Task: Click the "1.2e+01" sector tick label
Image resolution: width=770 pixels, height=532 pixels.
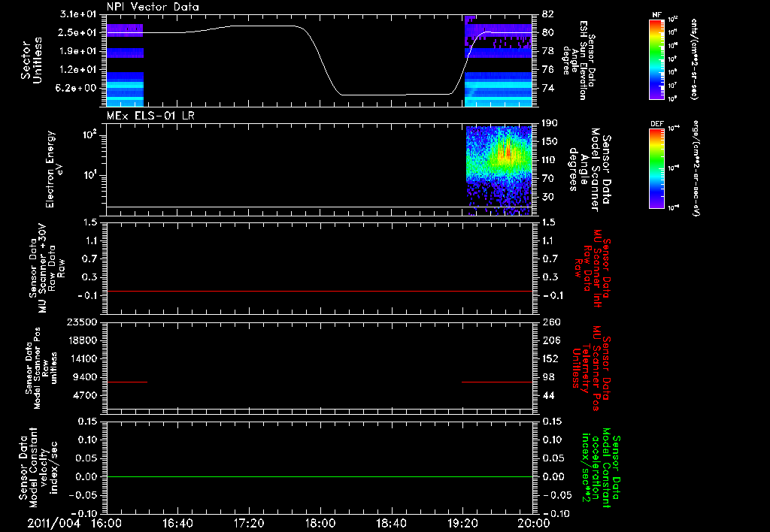Action: pyautogui.click(x=78, y=70)
